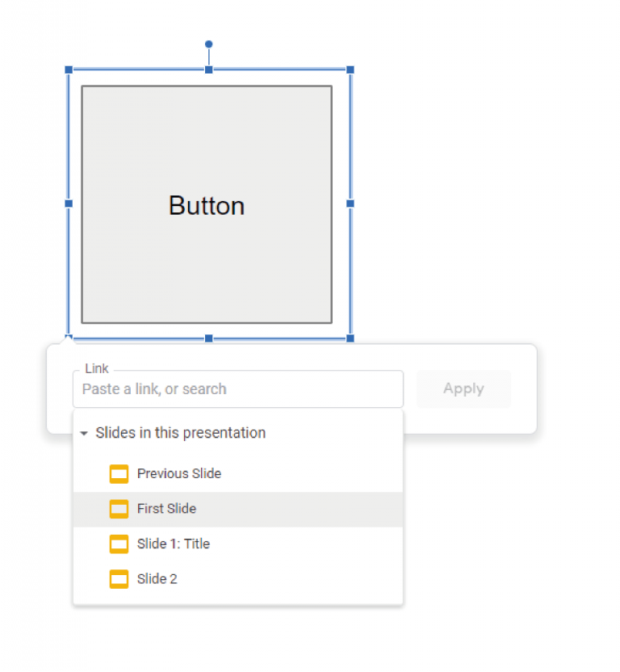Click the bottom-right corner resize handle
The height and width of the screenshot is (672, 620).
350,338
